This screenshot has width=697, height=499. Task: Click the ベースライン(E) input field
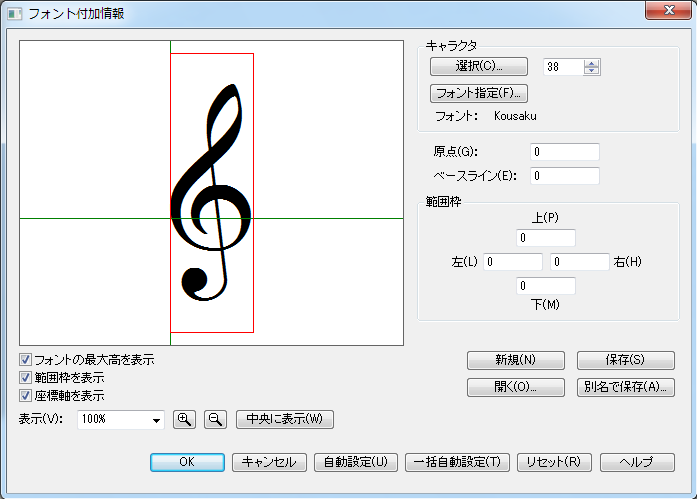[565, 176]
